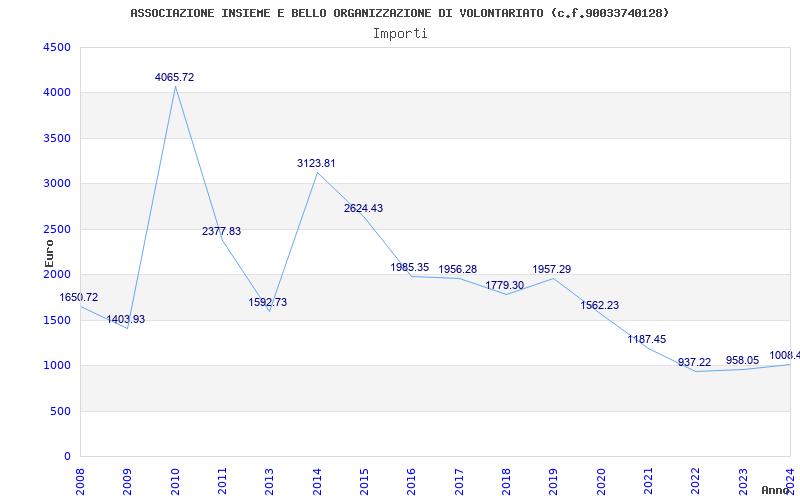The width and height of the screenshot is (800, 500).
Task: Select the 1592.73 data label
Action: pyautogui.click(x=268, y=303)
